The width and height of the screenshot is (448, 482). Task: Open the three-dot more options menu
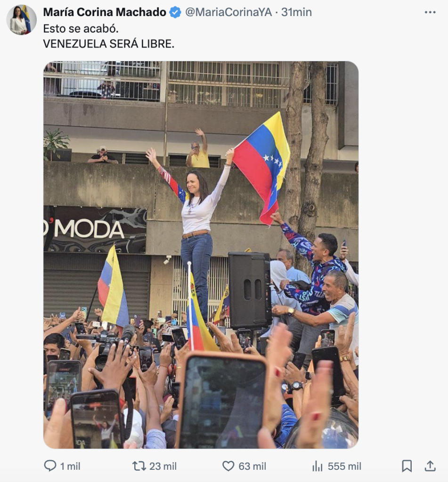[x=430, y=12]
